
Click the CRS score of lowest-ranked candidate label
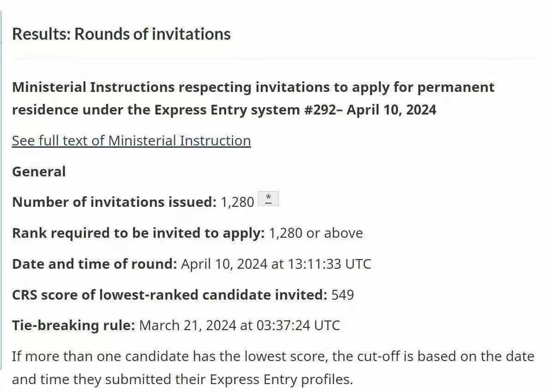coord(170,295)
